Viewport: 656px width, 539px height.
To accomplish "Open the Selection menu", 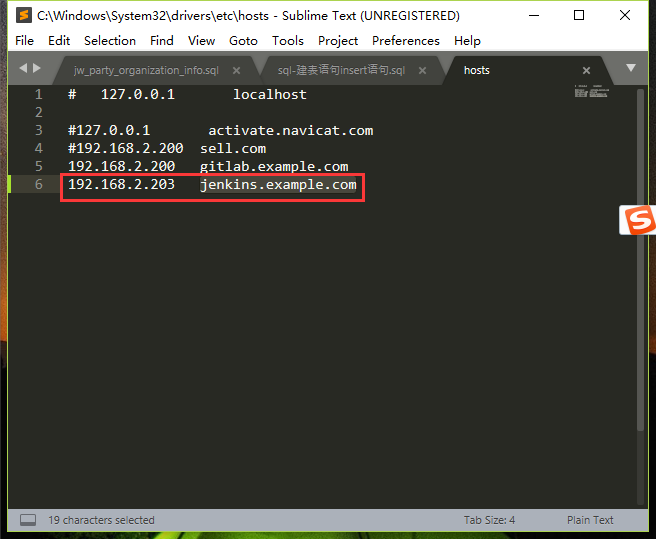I will click(x=110, y=41).
